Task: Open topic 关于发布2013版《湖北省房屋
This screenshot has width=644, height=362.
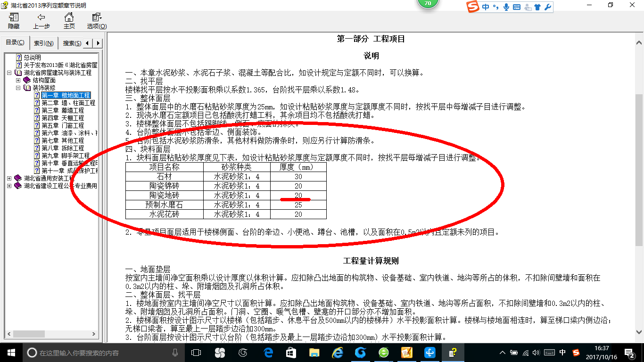Action: tap(60, 65)
